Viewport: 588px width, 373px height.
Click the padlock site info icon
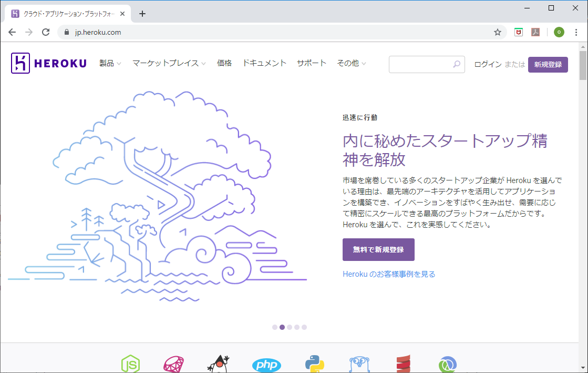[67, 32]
